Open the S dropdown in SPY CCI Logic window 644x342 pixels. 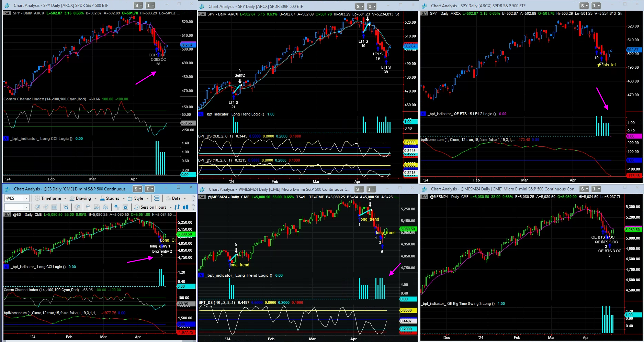(x=138, y=5)
